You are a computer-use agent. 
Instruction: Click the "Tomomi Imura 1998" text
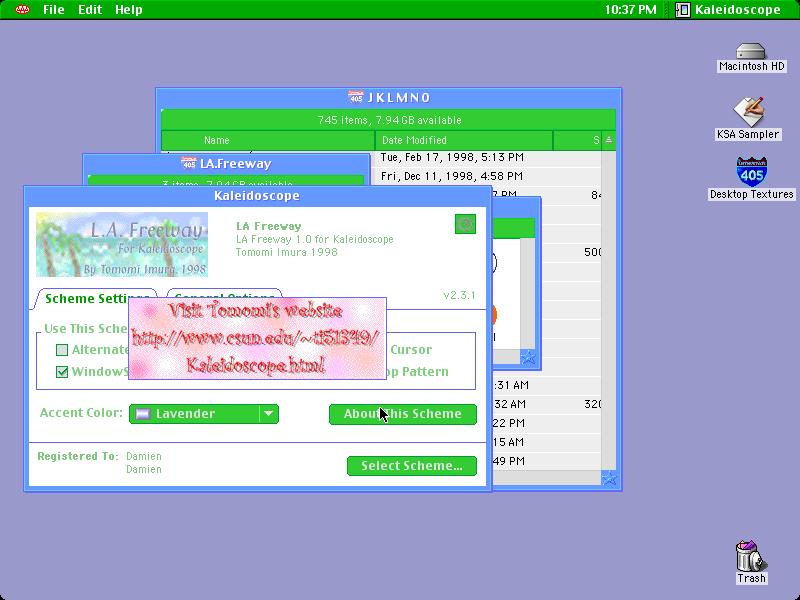pyautogui.click(x=286, y=252)
